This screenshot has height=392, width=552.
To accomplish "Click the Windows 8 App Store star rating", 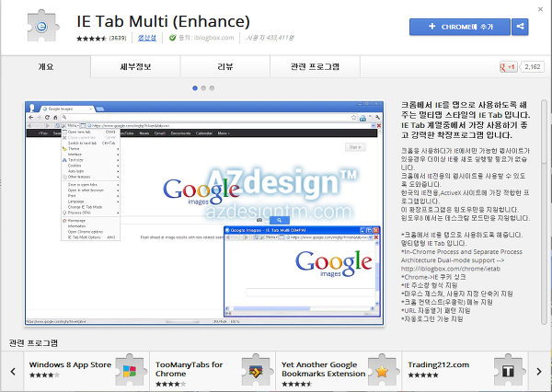I will 44,375.
